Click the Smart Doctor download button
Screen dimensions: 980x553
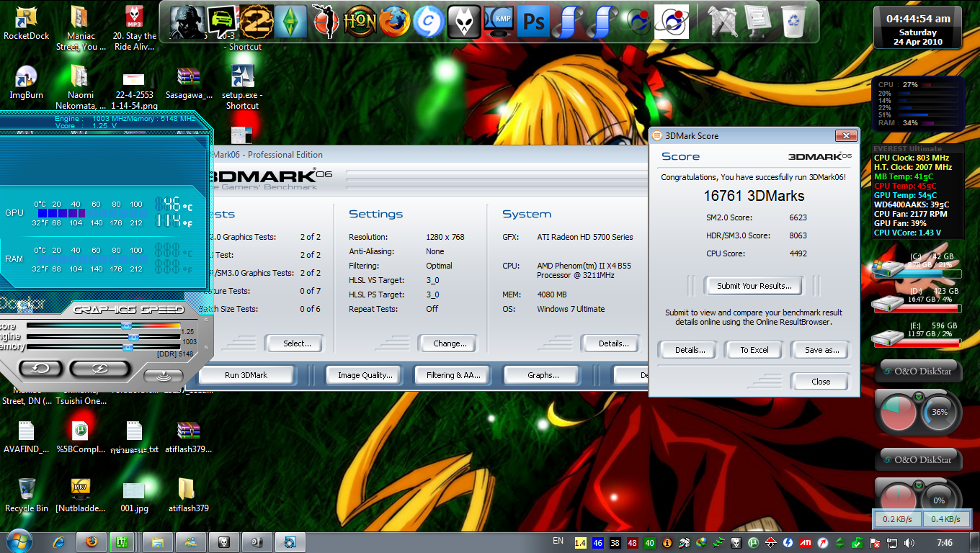click(163, 375)
